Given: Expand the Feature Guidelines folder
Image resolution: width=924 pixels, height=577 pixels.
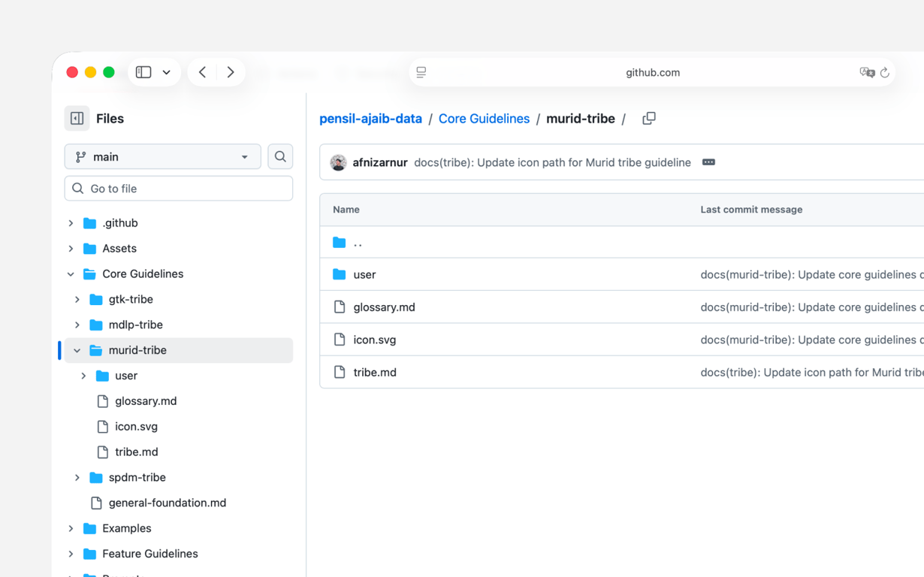Looking at the screenshot, I should (x=71, y=554).
